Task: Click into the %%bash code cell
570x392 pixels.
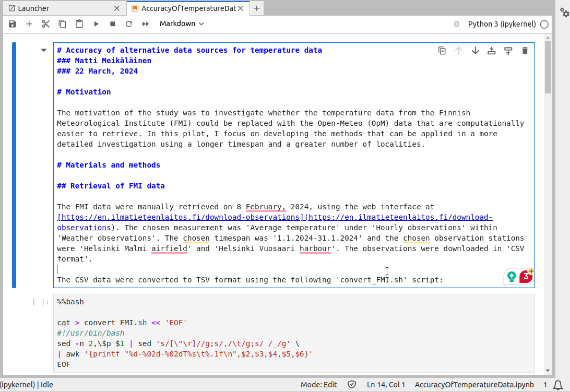Action: point(294,333)
